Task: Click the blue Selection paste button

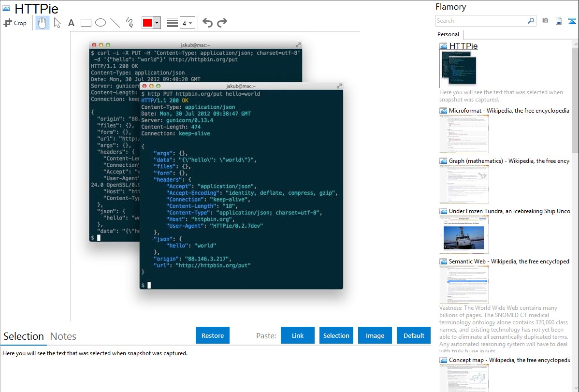Action: tap(336, 335)
